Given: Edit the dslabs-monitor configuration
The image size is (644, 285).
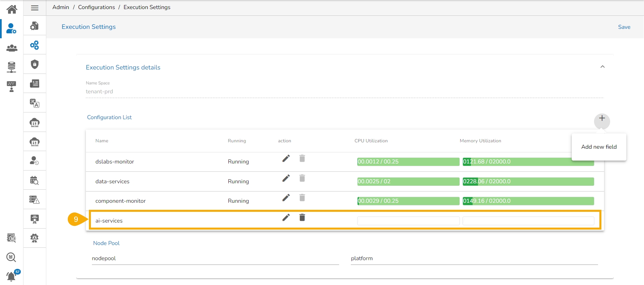Looking at the screenshot, I should (286, 158).
